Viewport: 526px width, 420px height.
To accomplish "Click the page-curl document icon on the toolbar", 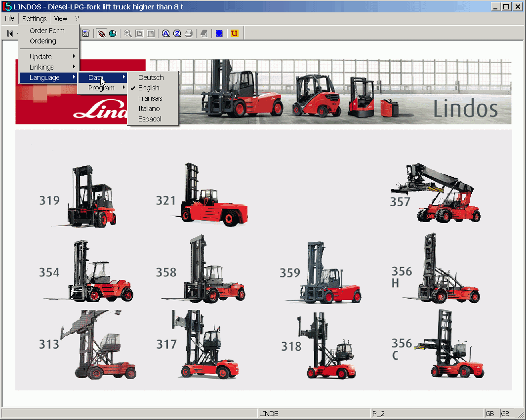I will 204,34.
